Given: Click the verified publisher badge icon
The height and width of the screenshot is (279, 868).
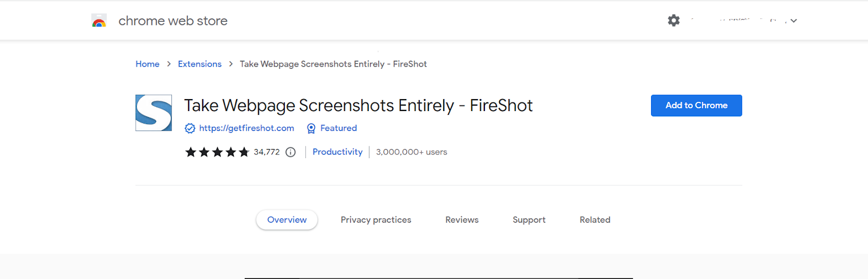Looking at the screenshot, I should [x=190, y=128].
